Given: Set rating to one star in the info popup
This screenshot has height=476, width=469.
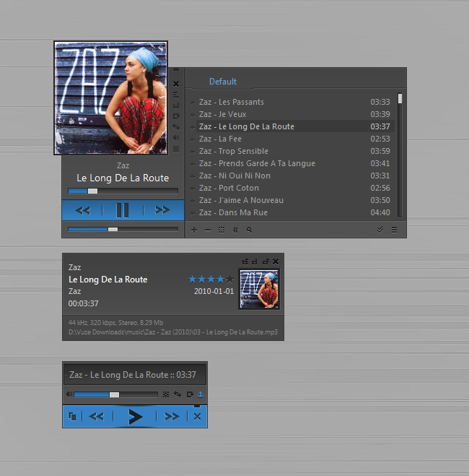Looking at the screenshot, I should (192, 279).
